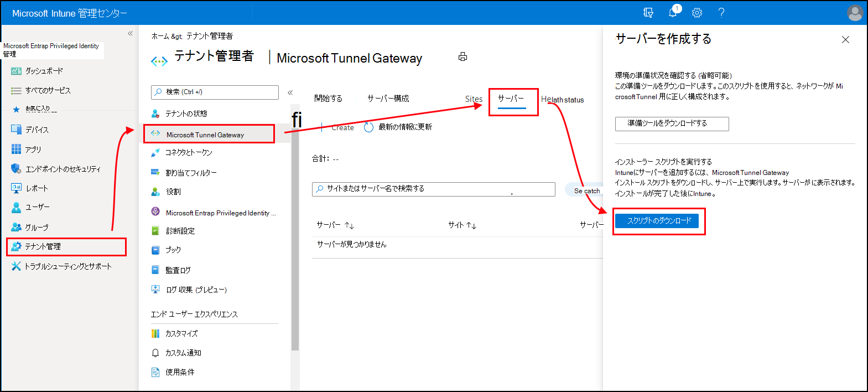Open 使用条件 menu item
The height and width of the screenshot is (392, 868).
point(180,372)
